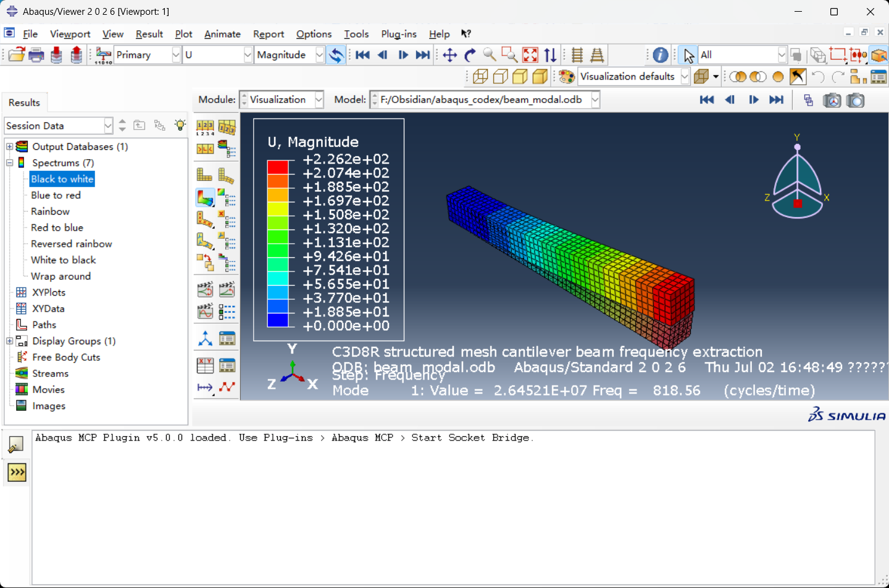This screenshot has height=588, width=889.
Task: Toggle the drag-select rectangle mode button
Action: click(838, 55)
